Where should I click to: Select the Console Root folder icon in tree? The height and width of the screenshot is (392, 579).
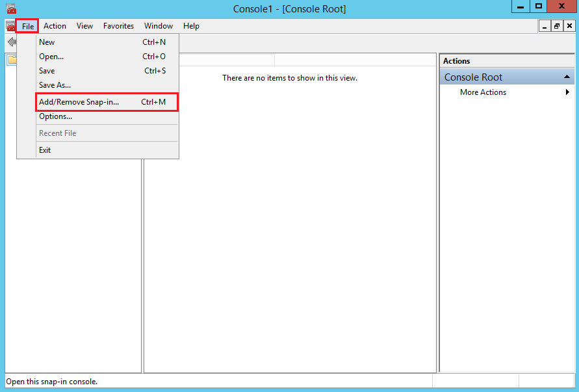click(12, 60)
